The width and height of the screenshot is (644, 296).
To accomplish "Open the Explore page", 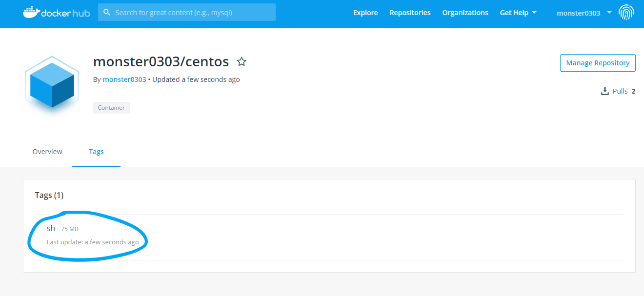I will 365,13.
